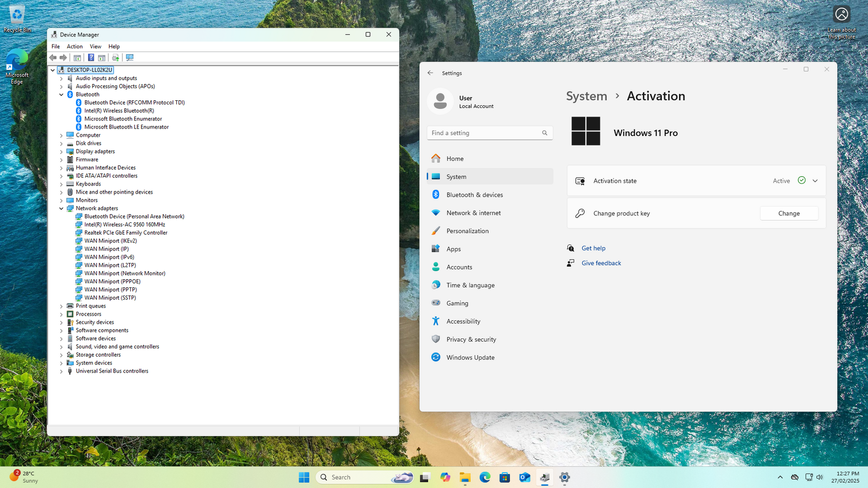Viewport: 868px width, 488px height.
Task: Open File Explorer from the taskbar
Action: (465, 477)
